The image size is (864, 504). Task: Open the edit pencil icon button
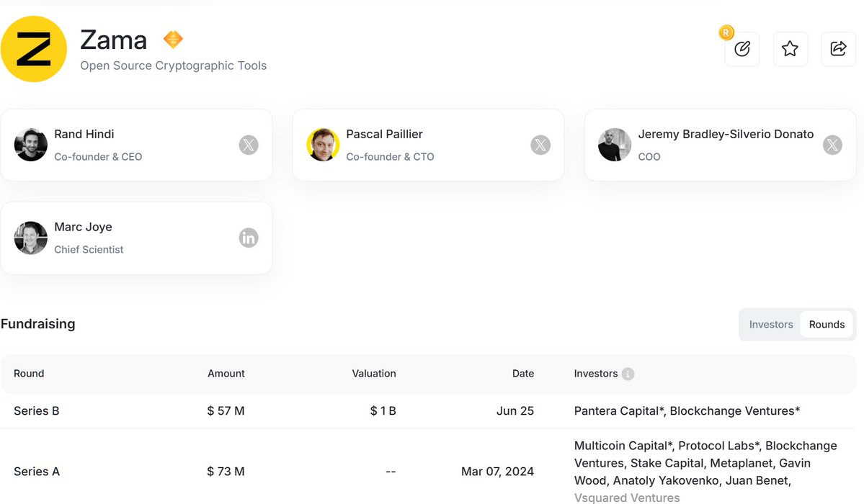point(742,49)
